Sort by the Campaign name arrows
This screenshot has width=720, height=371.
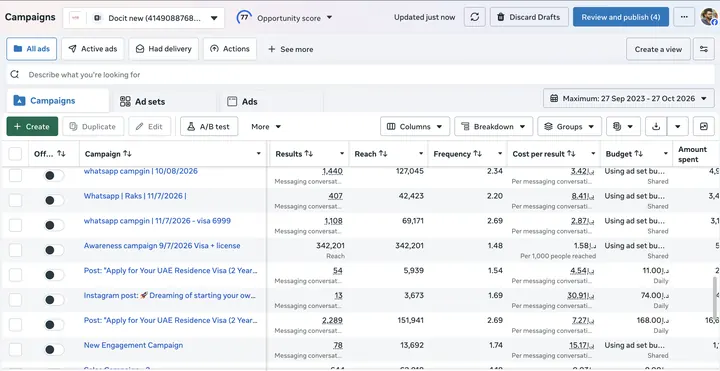click(127, 154)
